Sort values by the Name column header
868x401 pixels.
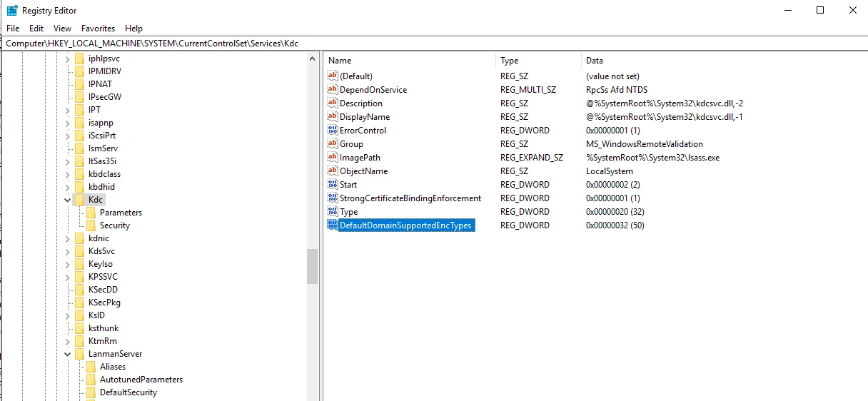click(410, 61)
